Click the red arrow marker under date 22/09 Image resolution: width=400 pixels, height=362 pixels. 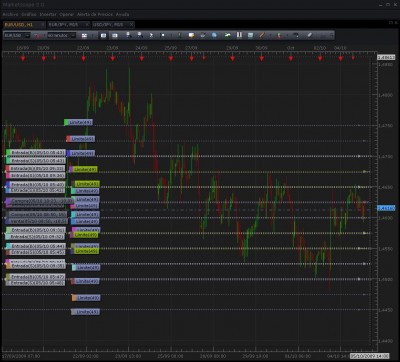pyautogui.click(x=83, y=58)
